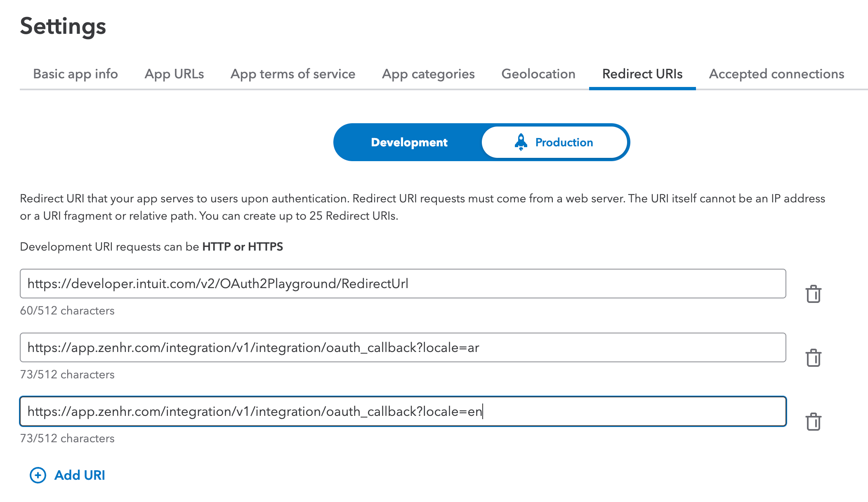The width and height of the screenshot is (868, 502).
Task: Switch to Development environment
Action: (408, 142)
